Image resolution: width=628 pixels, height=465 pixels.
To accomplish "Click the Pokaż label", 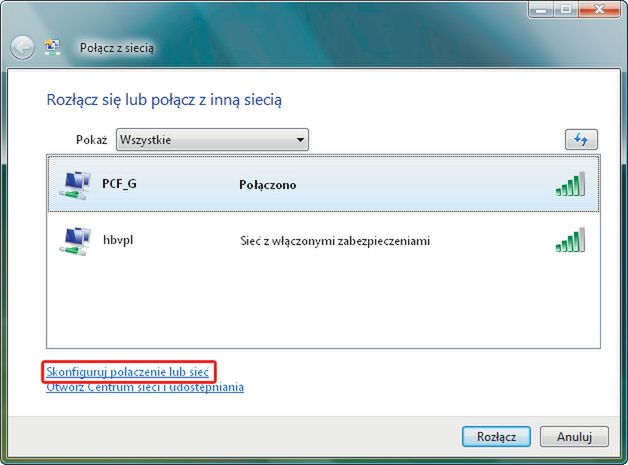I will (x=92, y=140).
